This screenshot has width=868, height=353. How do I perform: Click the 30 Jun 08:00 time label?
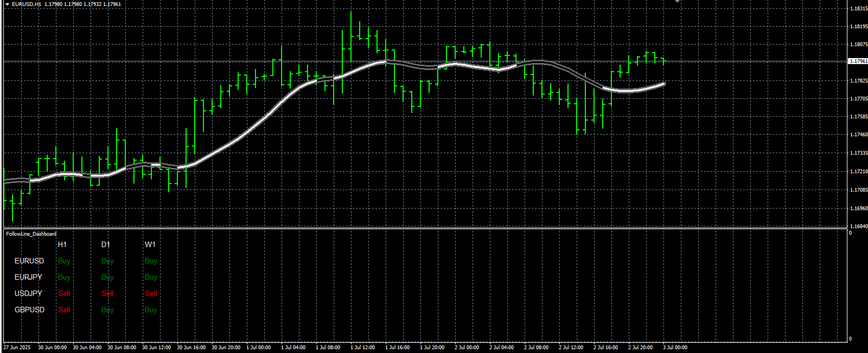122,348
